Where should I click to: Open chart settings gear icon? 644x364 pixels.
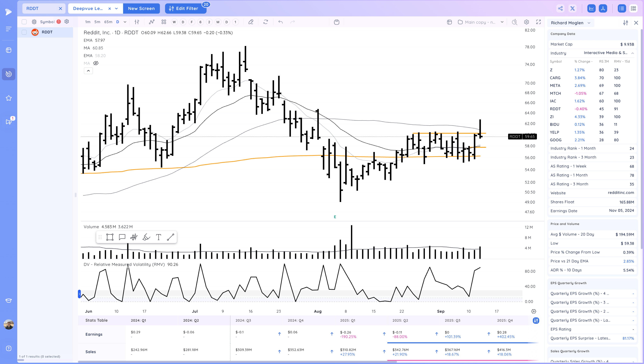[x=526, y=22]
